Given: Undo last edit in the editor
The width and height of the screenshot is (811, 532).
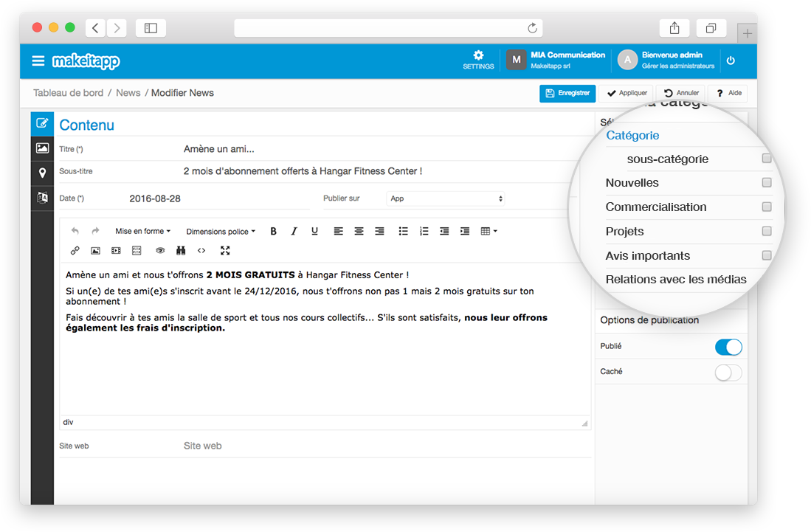Looking at the screenshot, I should 75,231.
